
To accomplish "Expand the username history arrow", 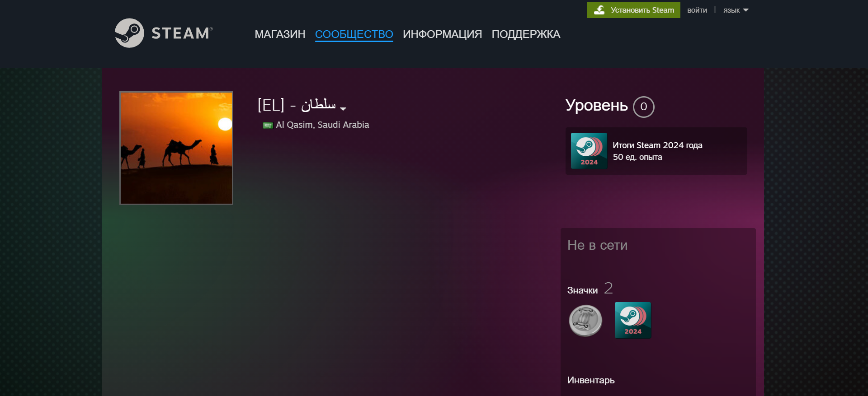I will tap(343, 109).
